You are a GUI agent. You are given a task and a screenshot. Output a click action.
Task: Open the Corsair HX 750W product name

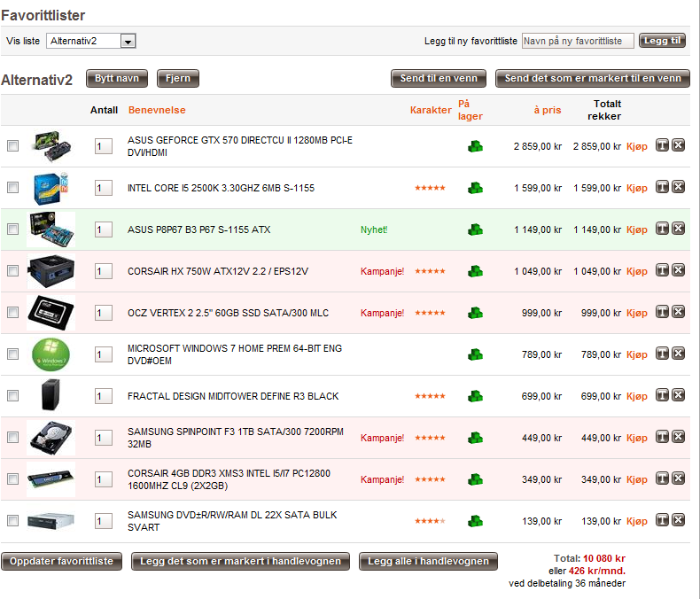(218, 271)
